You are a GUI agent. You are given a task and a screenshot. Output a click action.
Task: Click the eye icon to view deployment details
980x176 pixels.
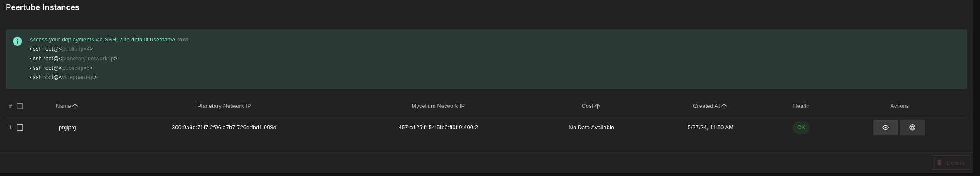pos(885,128)
